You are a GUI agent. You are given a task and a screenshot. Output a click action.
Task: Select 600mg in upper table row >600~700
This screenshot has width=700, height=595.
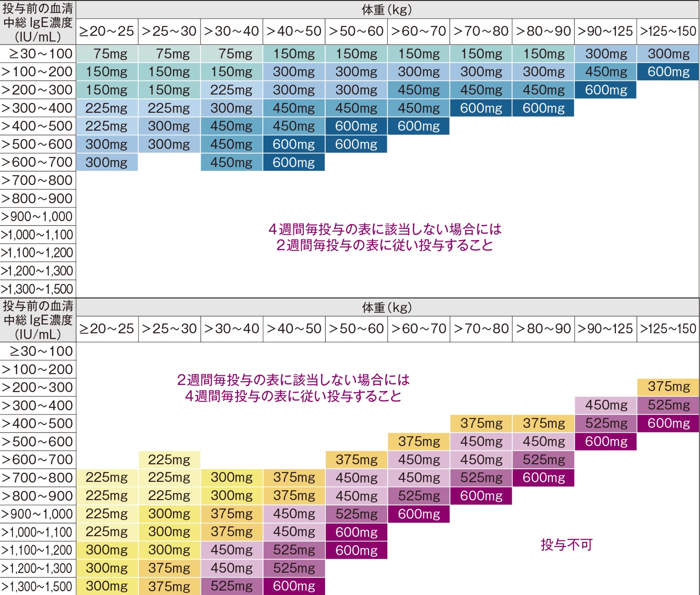pyautogui.click(x=294, y=162)
